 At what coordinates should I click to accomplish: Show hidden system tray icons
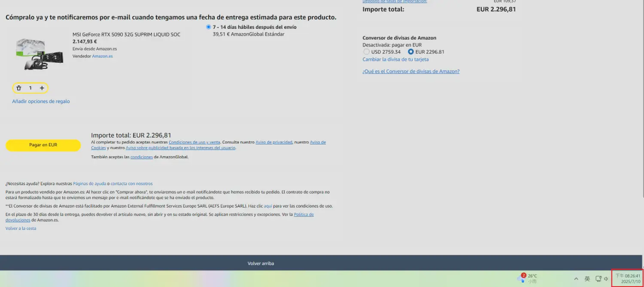576,279
